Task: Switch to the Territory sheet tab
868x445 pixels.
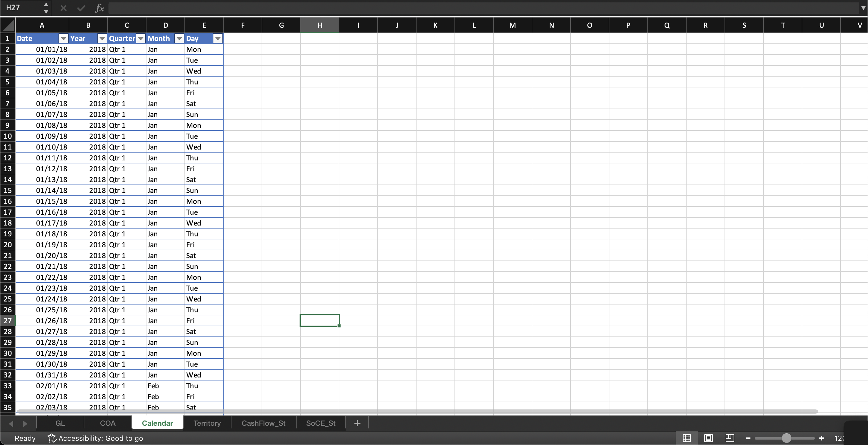Action: (x=207, y=423)
